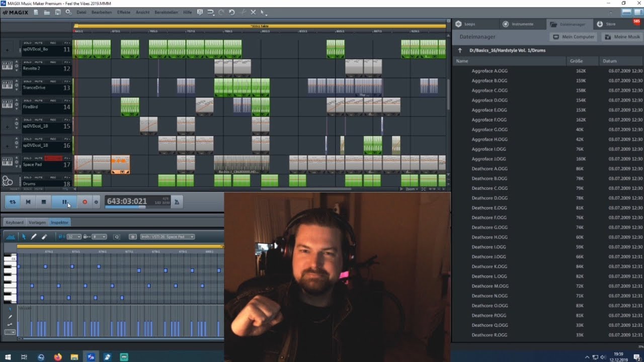This screenshot has height=362, width=644.
Task: Disarm the red REC button on Space Pad
Action: (x=53, y=158)
